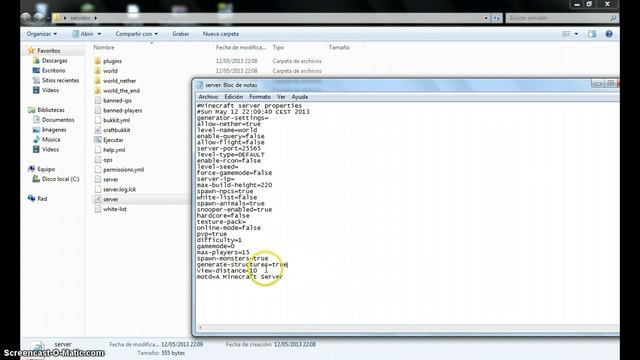640x360 pixels.
Task: Select the permissions.yml file
Action: click(123, 169)
